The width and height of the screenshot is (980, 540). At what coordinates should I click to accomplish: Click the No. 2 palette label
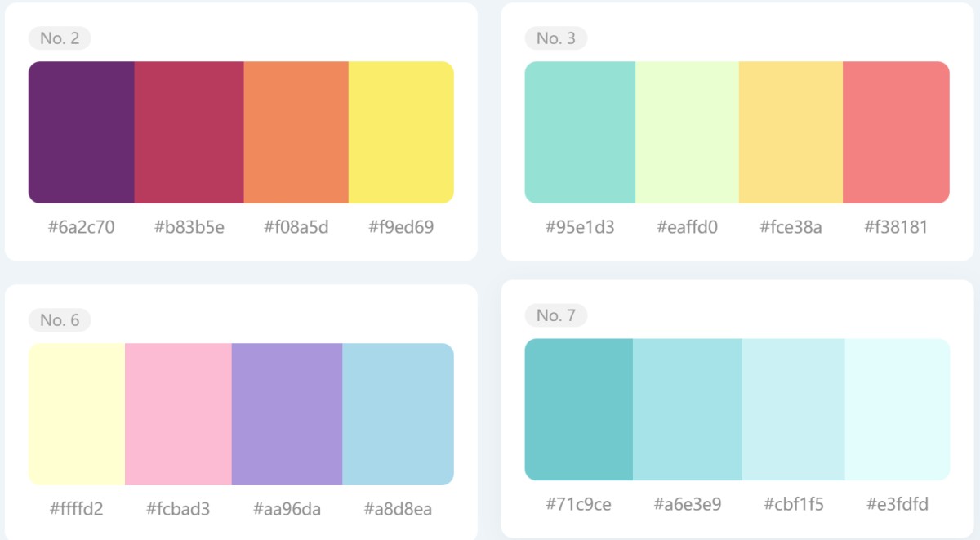point(60,38)
